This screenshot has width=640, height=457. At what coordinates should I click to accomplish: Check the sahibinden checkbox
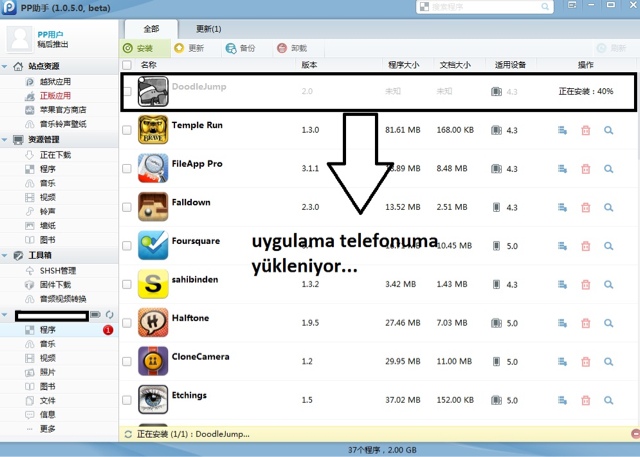pyautogui.click(x=127, y=284)
